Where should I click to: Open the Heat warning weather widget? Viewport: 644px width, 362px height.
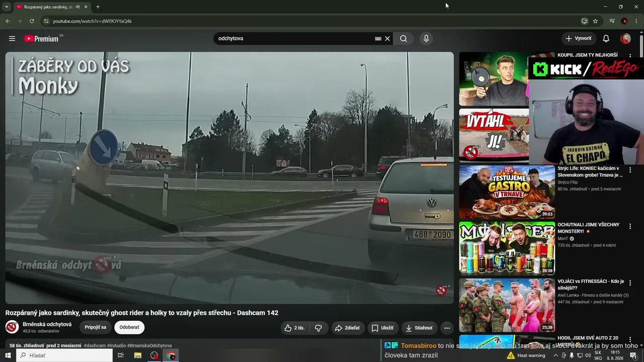[x=526, y=355]
